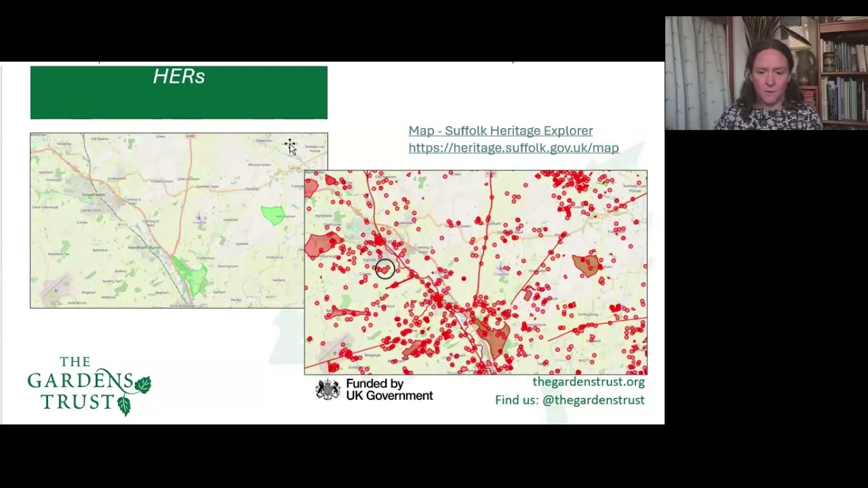Click the green polygon near Helmingham

[x=273, y=215]
